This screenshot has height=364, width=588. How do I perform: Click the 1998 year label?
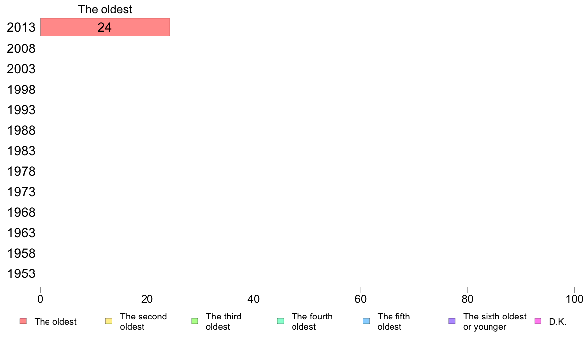(x=21, y=90)
